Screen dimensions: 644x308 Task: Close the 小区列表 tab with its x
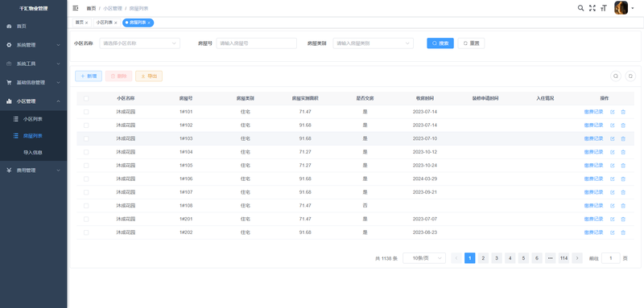click(x=116, y=23)
